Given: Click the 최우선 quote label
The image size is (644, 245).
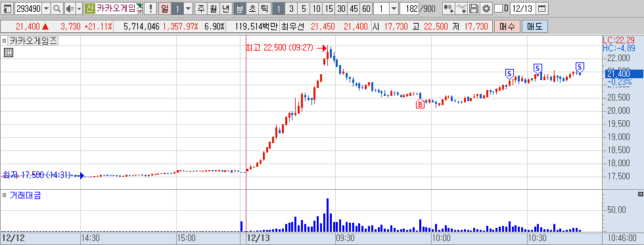Looking at the screenshot, I should (293, 27).
